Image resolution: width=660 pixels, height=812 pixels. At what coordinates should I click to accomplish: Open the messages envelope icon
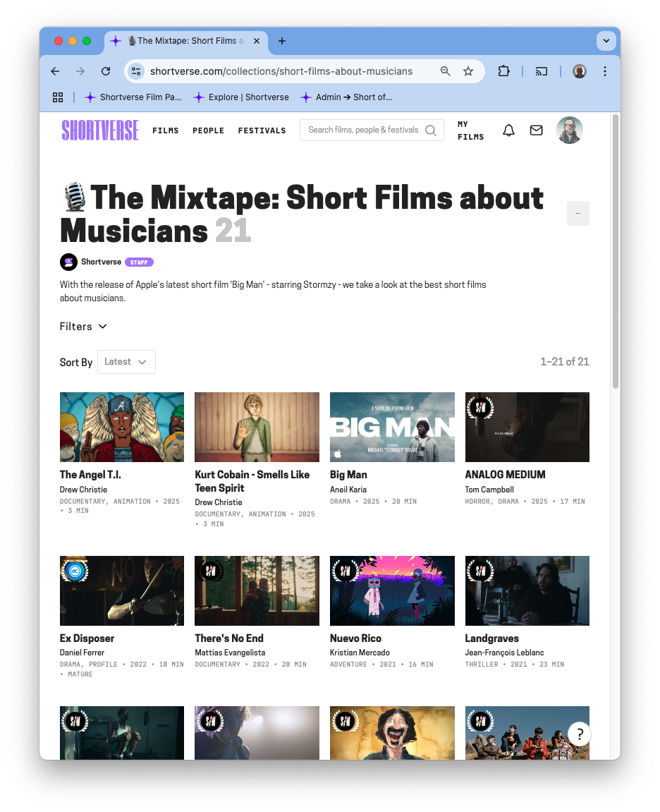[536, 131]
